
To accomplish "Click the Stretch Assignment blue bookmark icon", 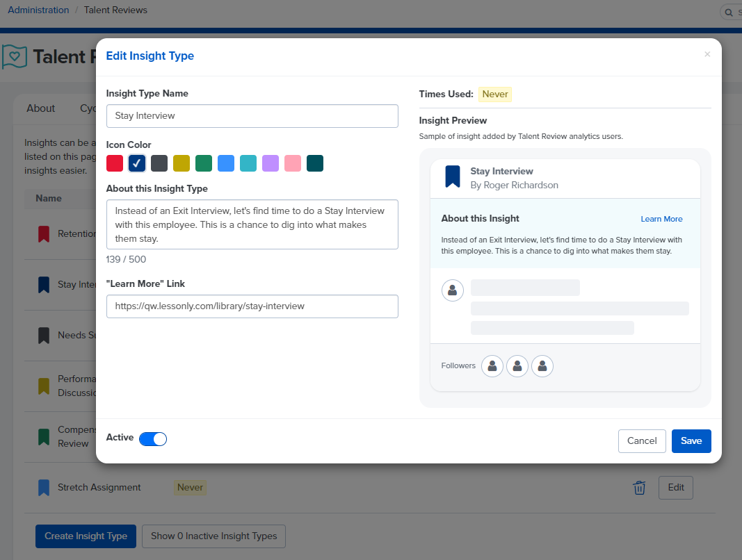I will coord(44,488).
